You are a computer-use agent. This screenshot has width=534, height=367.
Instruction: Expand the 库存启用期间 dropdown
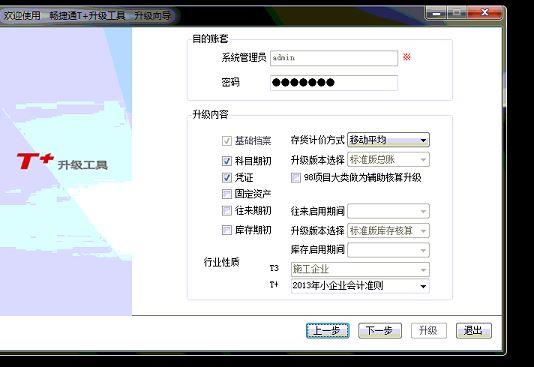point(388,250)
